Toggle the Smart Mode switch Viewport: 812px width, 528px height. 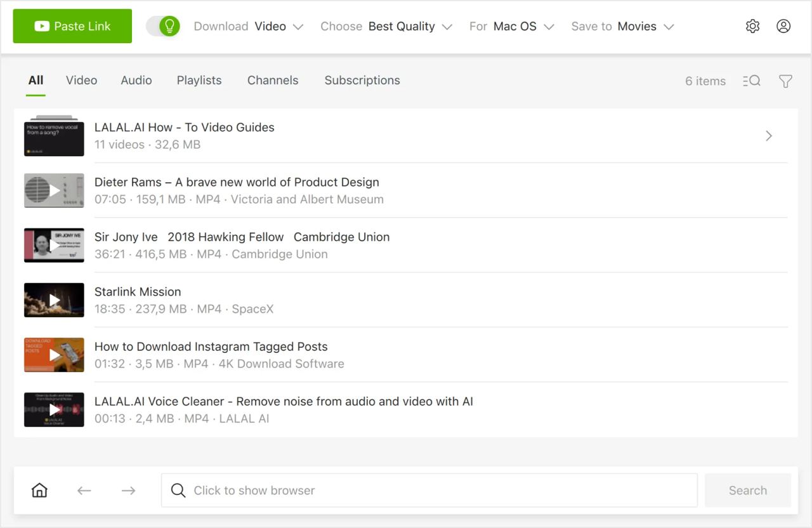pyautogui.click(x=163, y=26)
